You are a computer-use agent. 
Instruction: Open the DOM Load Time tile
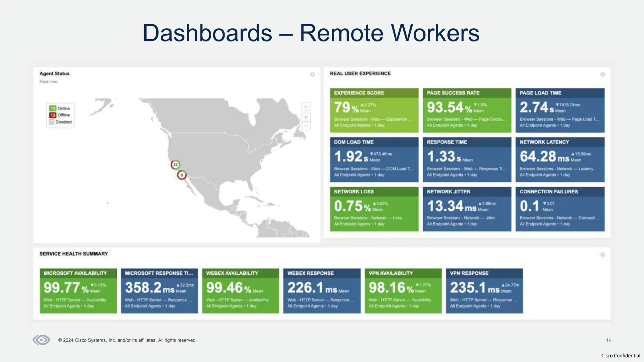(x=374, y=160)
